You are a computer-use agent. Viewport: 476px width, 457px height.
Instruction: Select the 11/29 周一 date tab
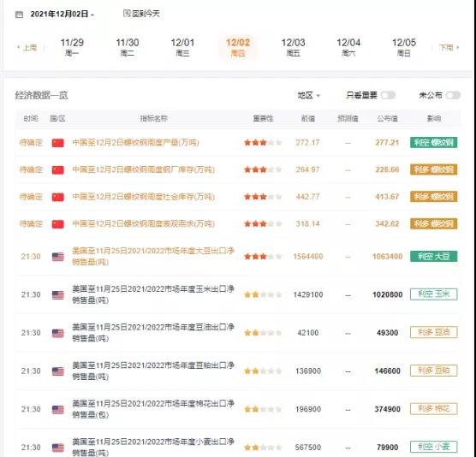coord(72,47)
